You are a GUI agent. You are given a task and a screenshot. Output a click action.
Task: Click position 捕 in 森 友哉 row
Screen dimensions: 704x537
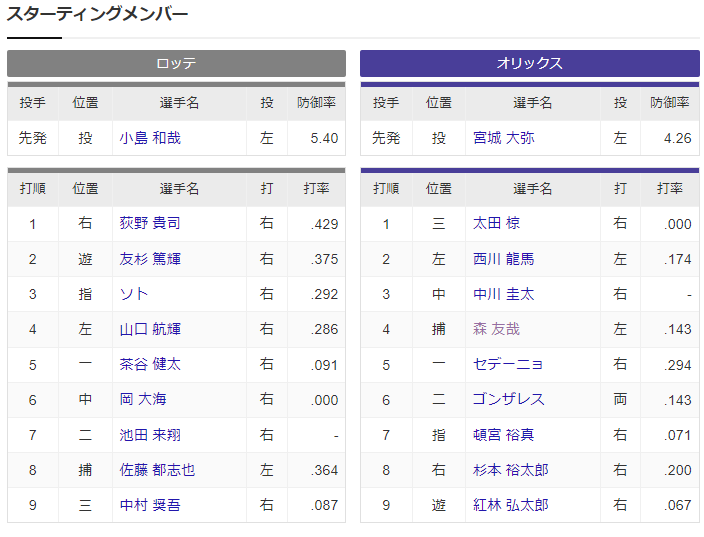439,329
